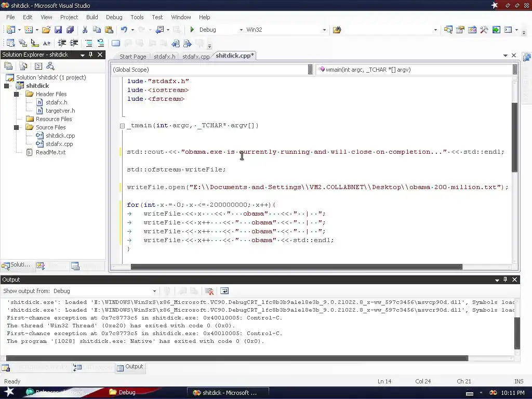Switch to the Start Page tab
This screenshot has width=532, height=399.
(132, 57)
